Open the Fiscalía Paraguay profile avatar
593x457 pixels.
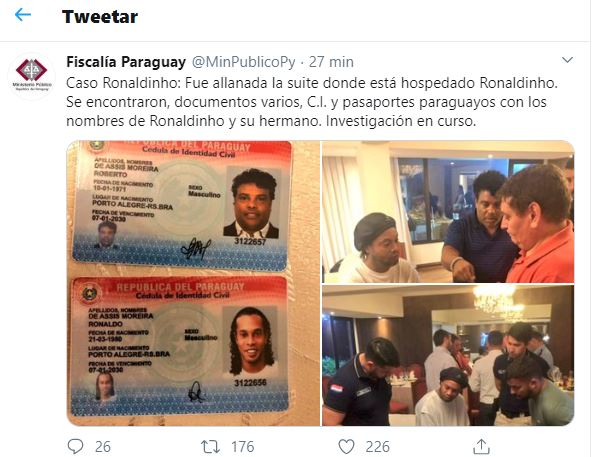[x=32, y=76]
